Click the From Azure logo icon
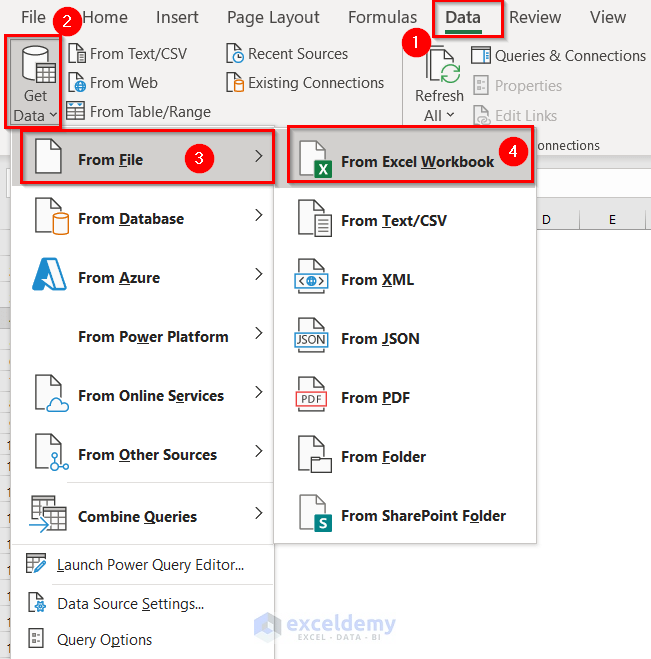This screenshot has width=651, height=659. pyautogui.click(x=50, y=274)
